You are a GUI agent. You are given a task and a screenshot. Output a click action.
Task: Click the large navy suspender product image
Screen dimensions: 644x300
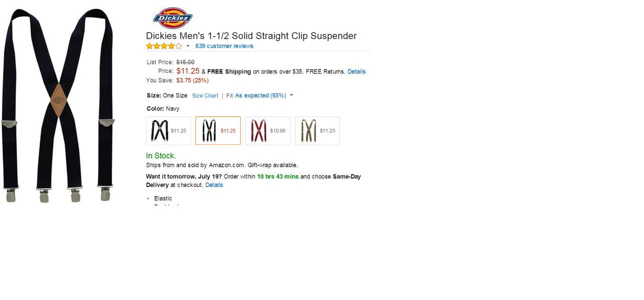30,150
